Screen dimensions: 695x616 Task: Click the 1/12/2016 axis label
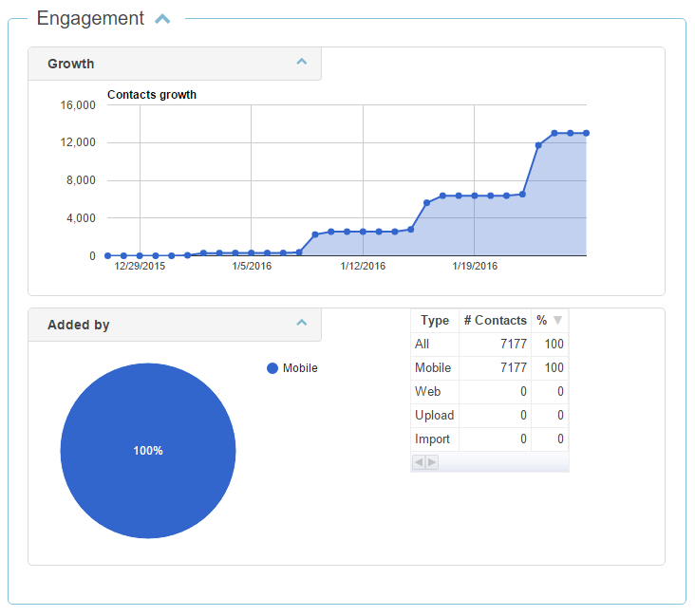click(363, 266)
